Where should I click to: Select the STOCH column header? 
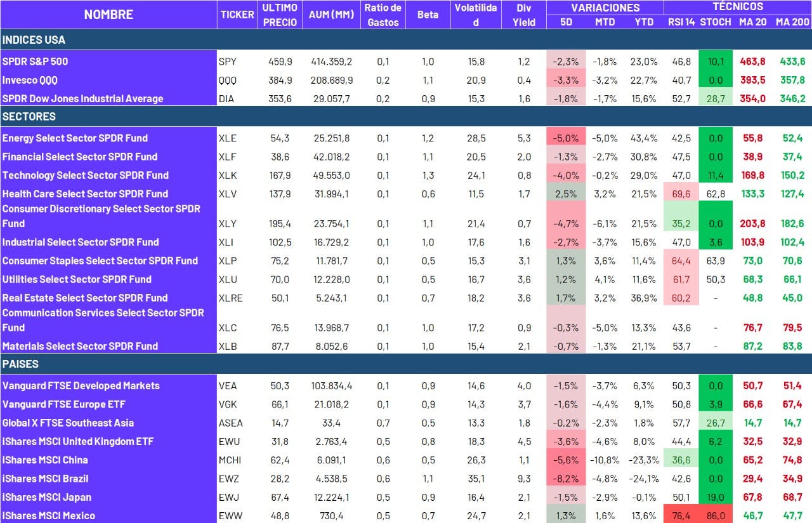tap(716, 22)
